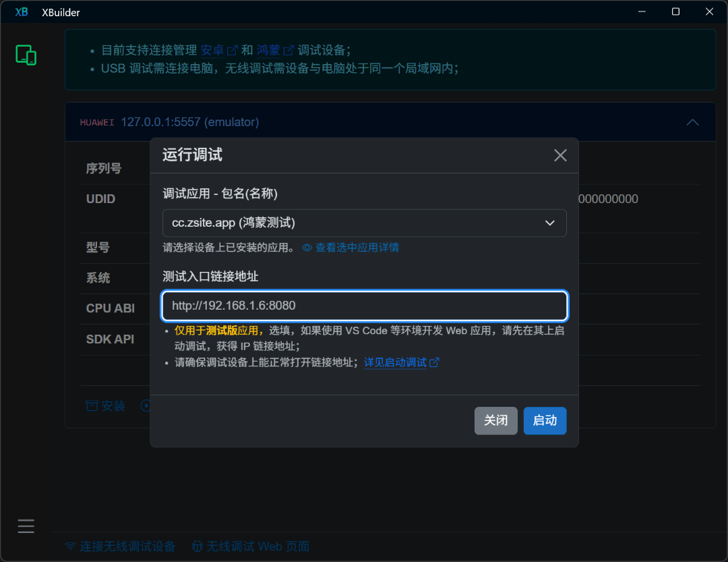
Task: Click the XB app logo in title bar
Action: pos(22,12)
